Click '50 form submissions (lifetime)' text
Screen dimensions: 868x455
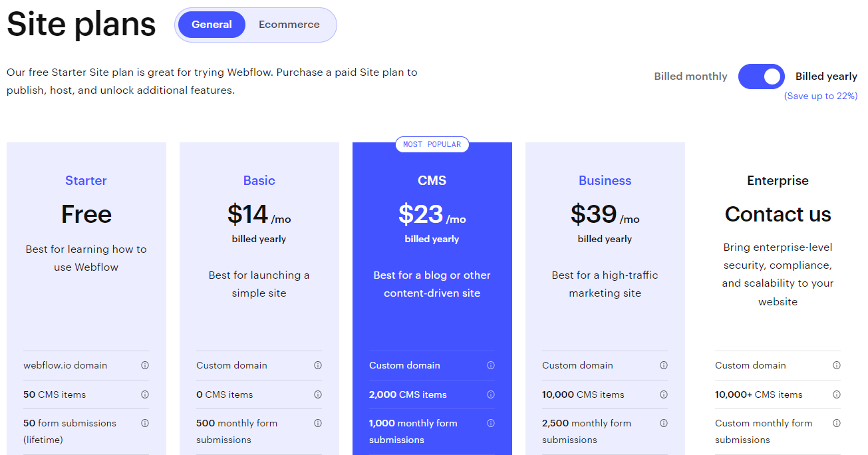tap(70, 431)
